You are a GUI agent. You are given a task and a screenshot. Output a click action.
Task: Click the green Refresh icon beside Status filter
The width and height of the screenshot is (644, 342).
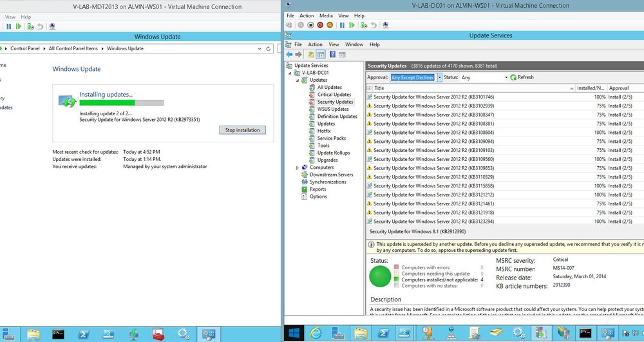(x=513, y=77)
